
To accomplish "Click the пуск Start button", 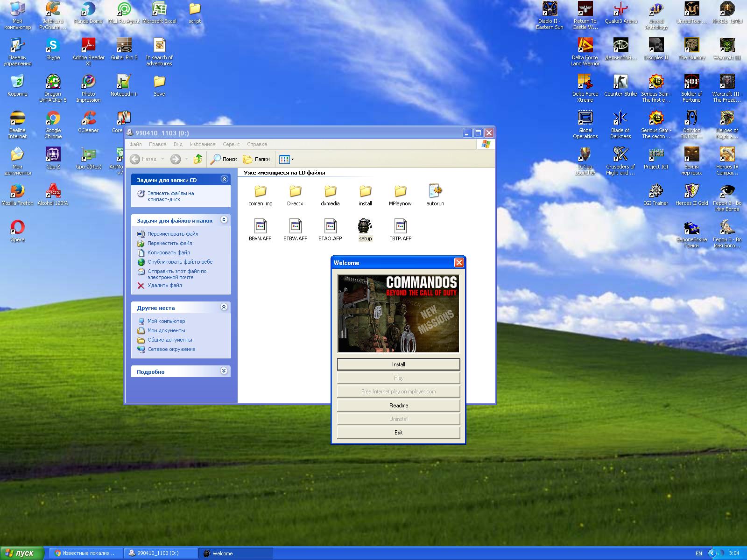I will (21, 553).
